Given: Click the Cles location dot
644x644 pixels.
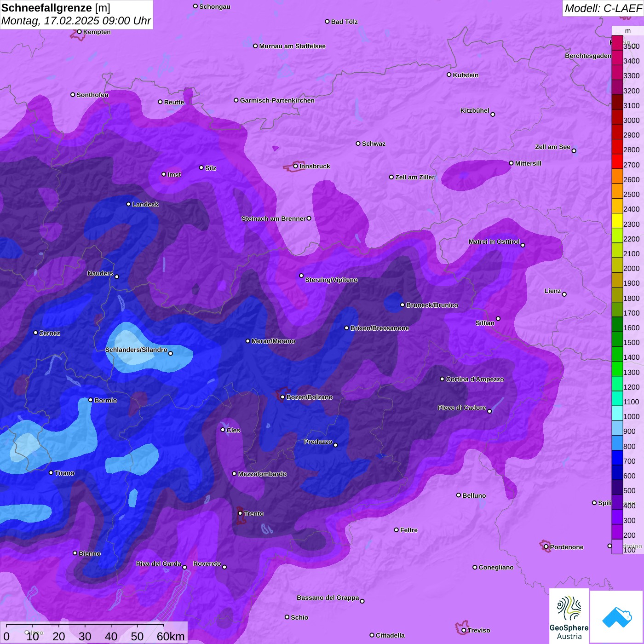Looking at the screenshot, I should [x=223, y=430].
